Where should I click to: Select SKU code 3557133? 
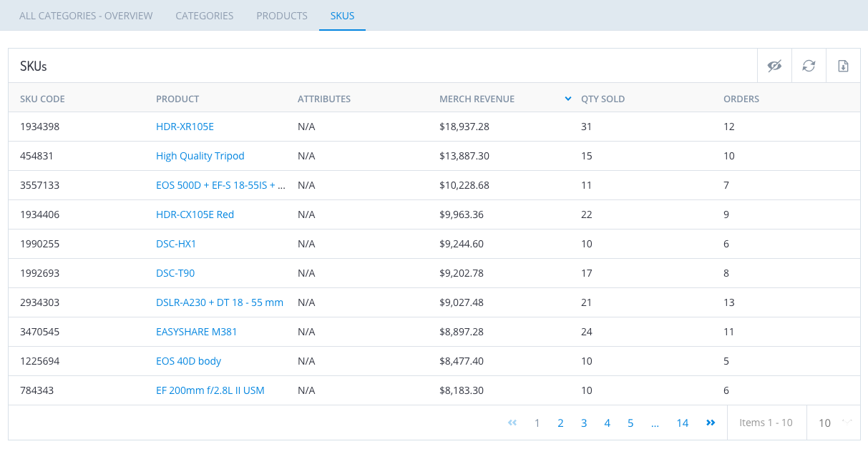click(x=39, y=185)
